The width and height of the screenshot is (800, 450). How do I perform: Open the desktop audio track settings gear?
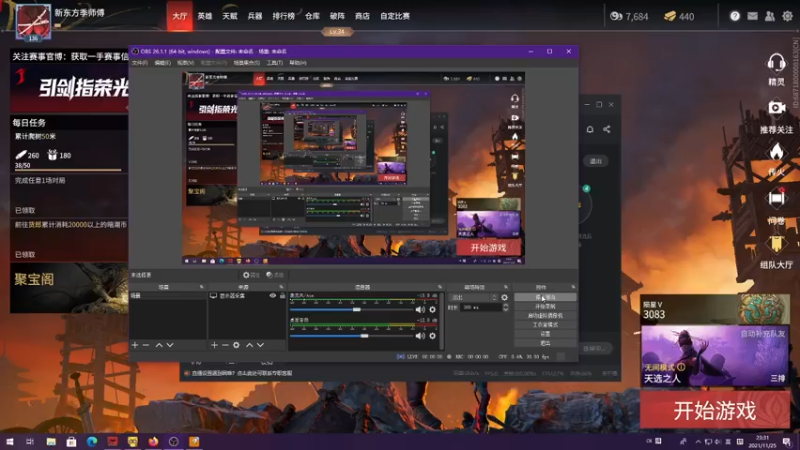pyautogui.click(x=433, y=336)
